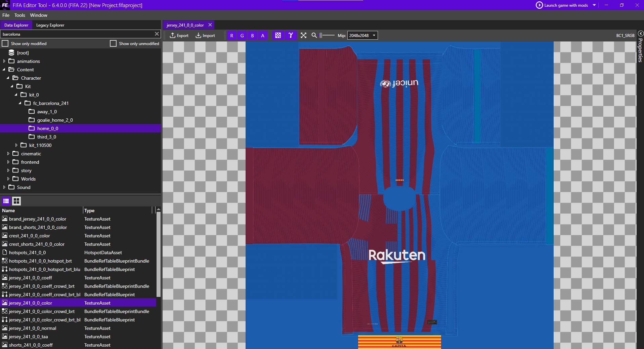This screenshot has width=644, height=349.
Task: Switch asset list to grid view icon
Action: [x=16, y=201]
